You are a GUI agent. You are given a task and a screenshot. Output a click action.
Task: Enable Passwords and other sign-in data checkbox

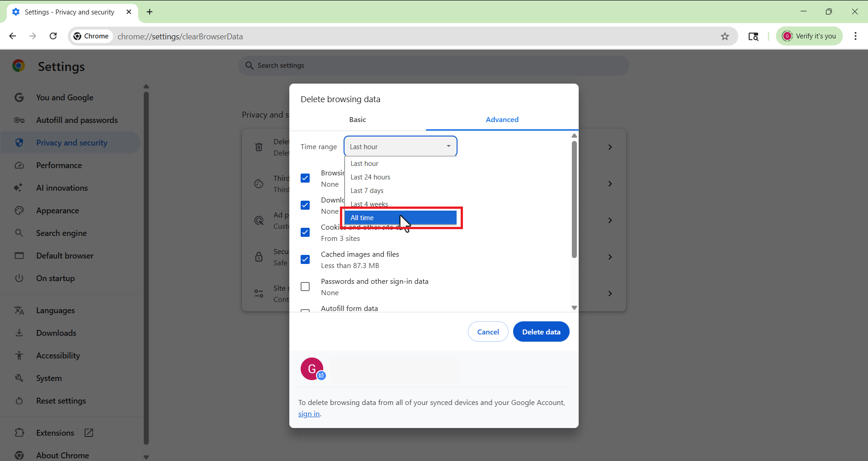click(305, 287)
